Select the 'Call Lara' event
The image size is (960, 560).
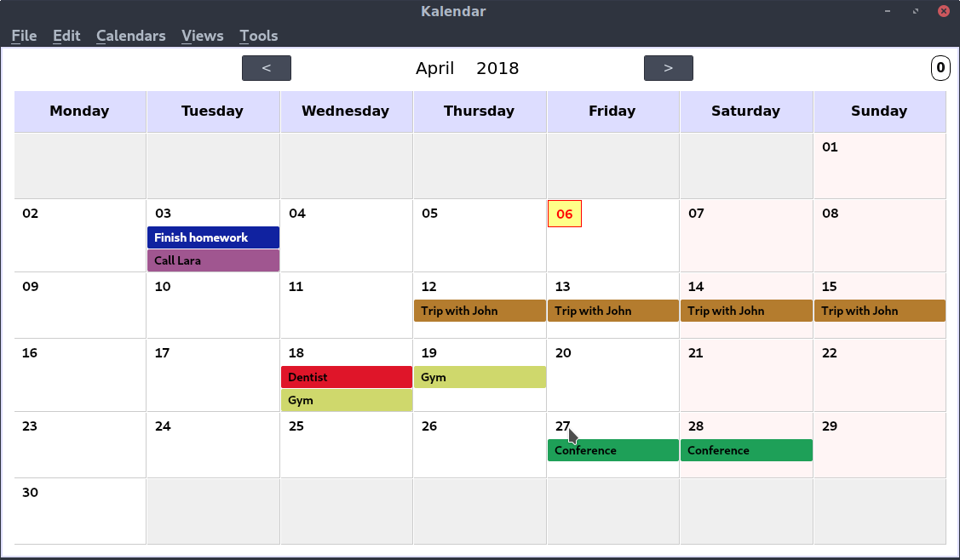tap(213, 260)
